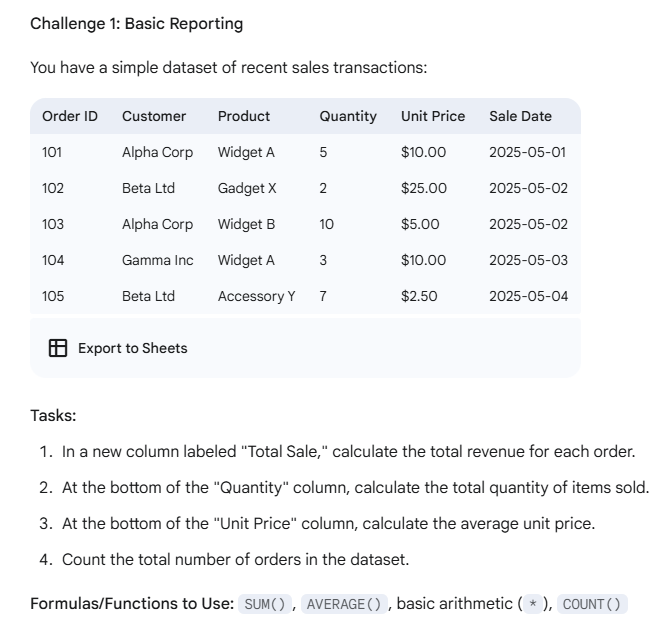
Task: Click the Challenge 1: Basic Reporting heading
Action: click(136, 24)
